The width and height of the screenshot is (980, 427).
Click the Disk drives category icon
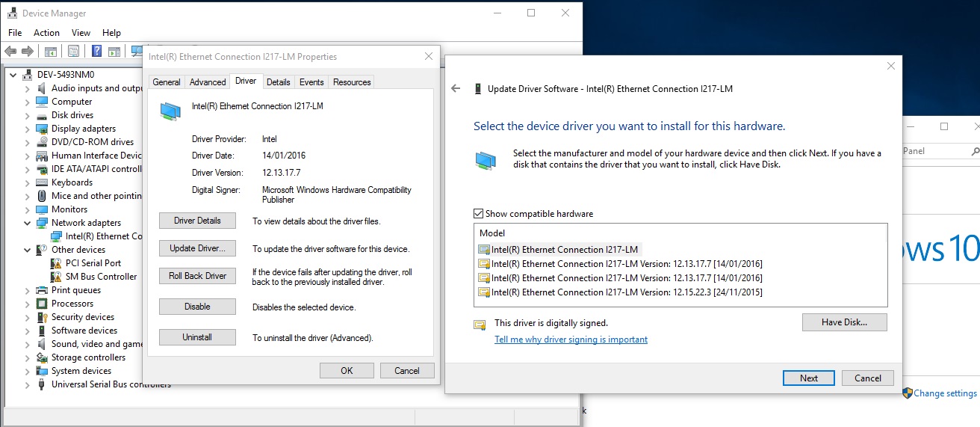point(43,115)
